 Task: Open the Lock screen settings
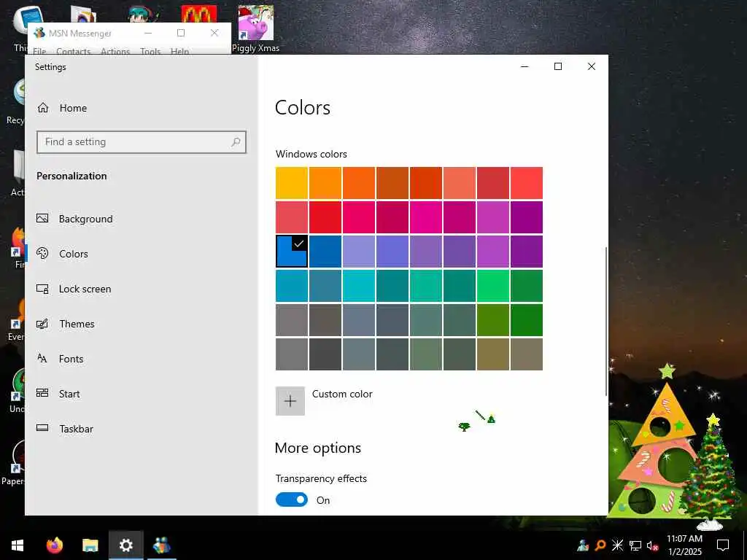coord(74,289)
